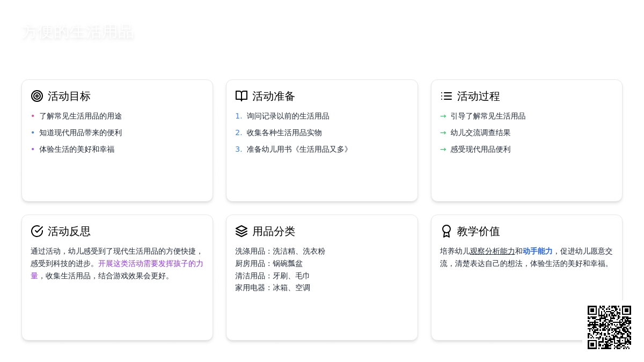
Task: Select the bullet 知道现代用品带来的便利
Action: point(80,132)
